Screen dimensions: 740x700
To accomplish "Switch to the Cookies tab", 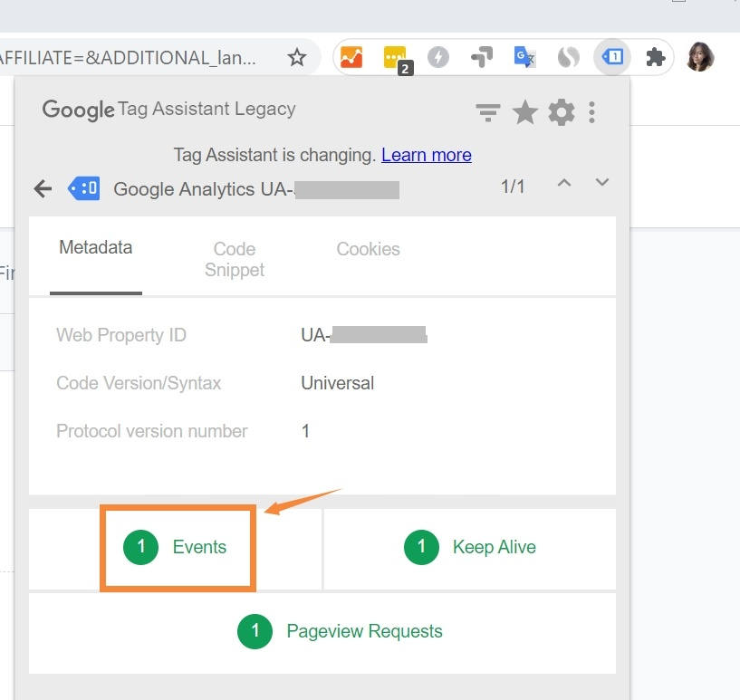I will 368,249.
